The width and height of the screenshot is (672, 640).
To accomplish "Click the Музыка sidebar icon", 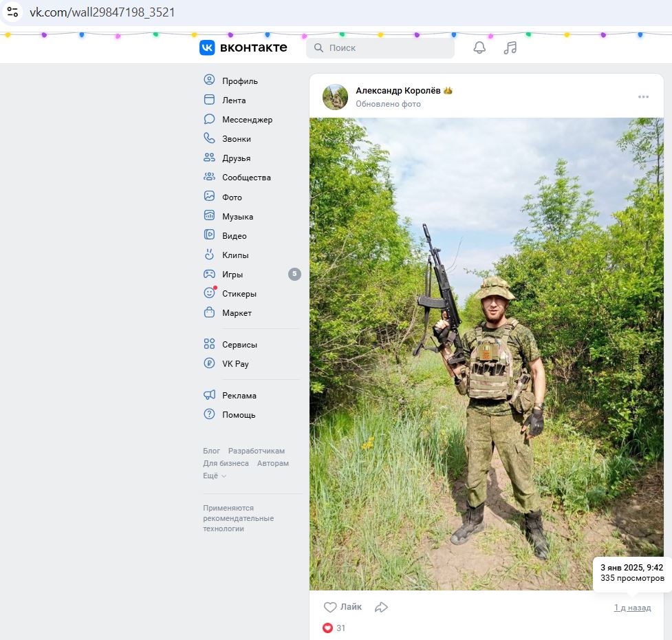I will click(x=209, y=215).
